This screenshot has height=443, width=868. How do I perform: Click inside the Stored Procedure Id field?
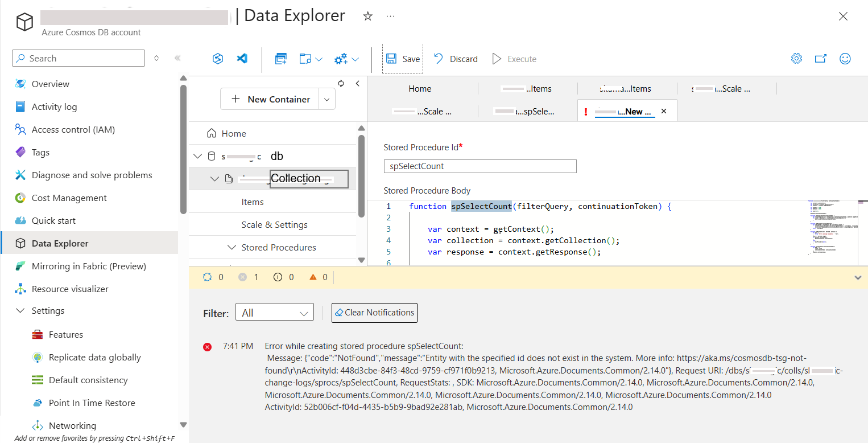click(480, 166)
